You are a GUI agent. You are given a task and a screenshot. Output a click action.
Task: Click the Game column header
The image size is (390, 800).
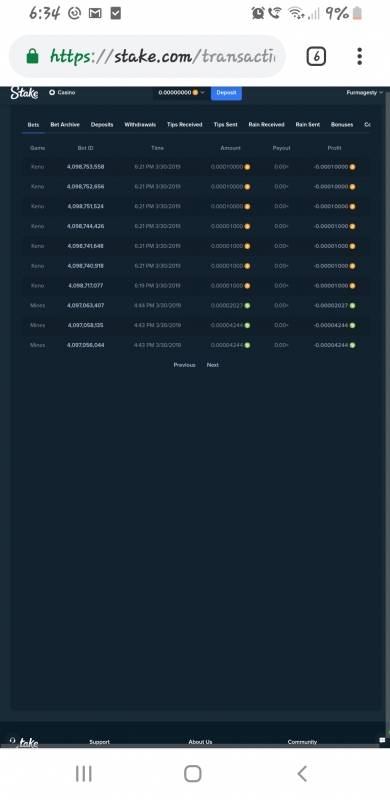[37, 148]
